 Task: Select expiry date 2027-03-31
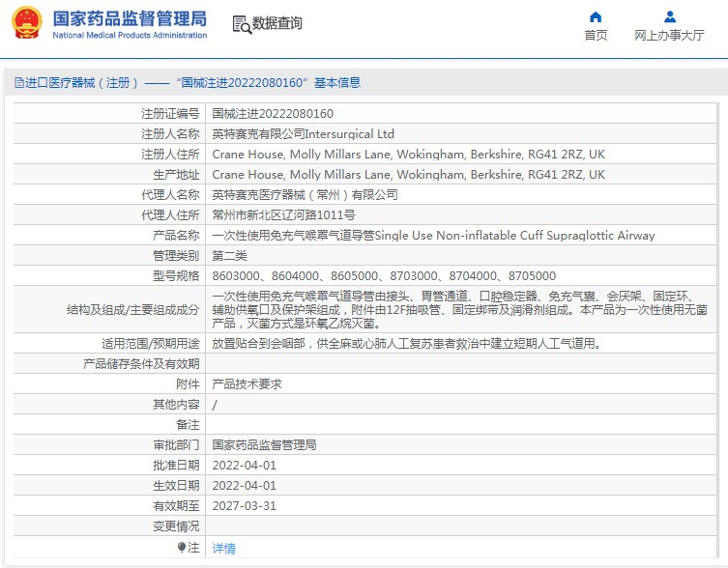pyautogui.click(x=245, y=506)
